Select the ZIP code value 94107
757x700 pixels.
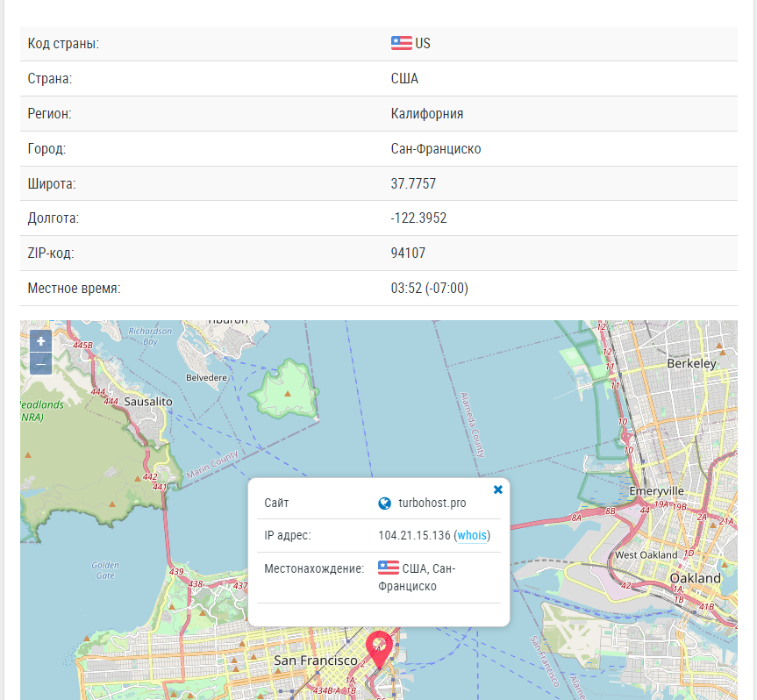click(x=408, y=253)
